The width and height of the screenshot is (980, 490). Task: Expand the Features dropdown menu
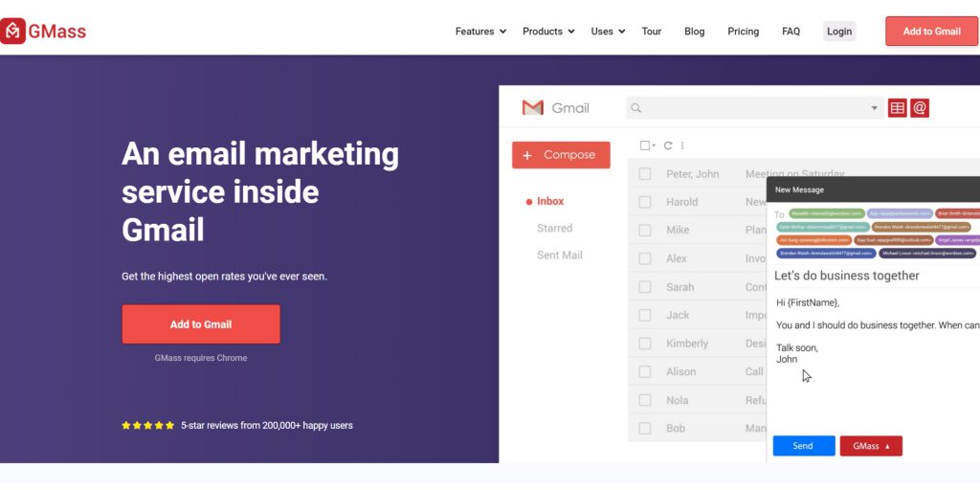[480, 32]
